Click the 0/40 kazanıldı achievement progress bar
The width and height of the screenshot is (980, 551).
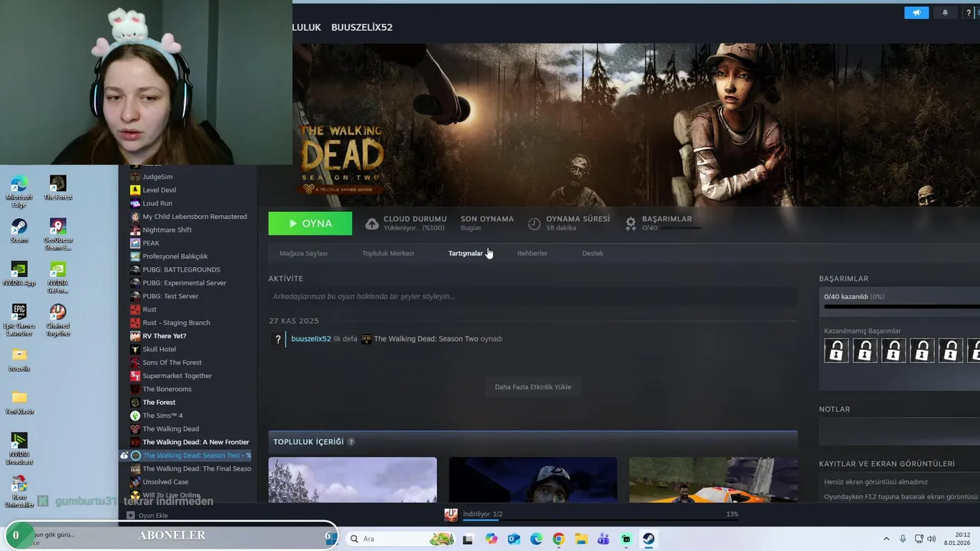(x=902, y=307)
